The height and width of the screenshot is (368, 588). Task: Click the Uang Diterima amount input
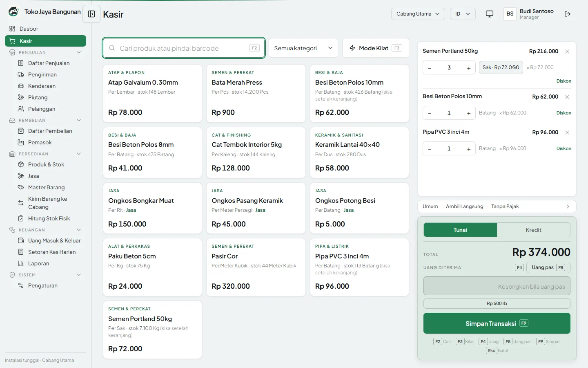(x=497, y=286)
